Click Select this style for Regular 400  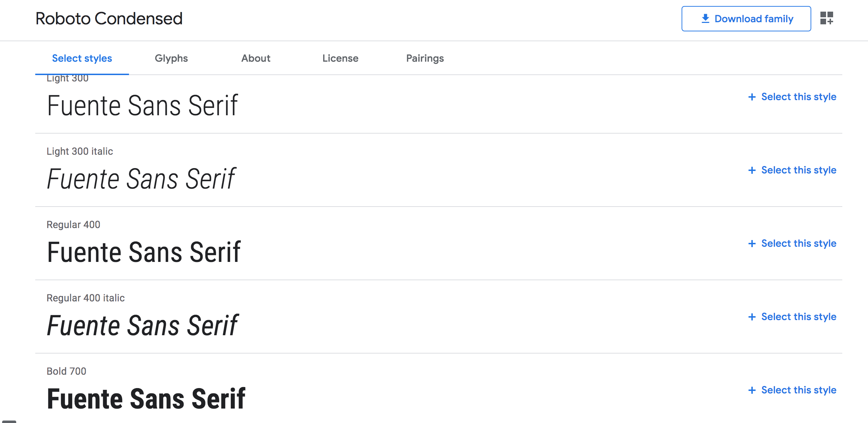[x=799, y=243]
